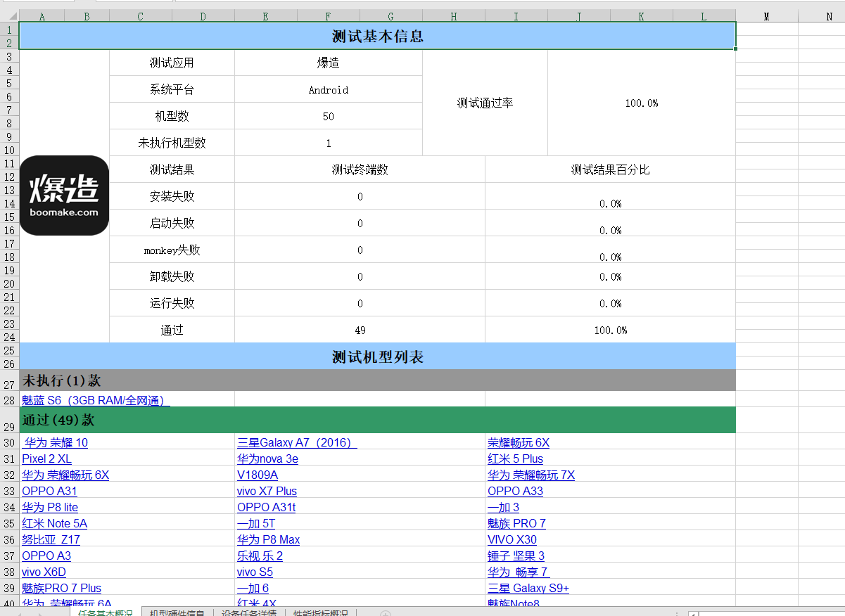Click the 通过 count 49 cell

coord(360,330)
